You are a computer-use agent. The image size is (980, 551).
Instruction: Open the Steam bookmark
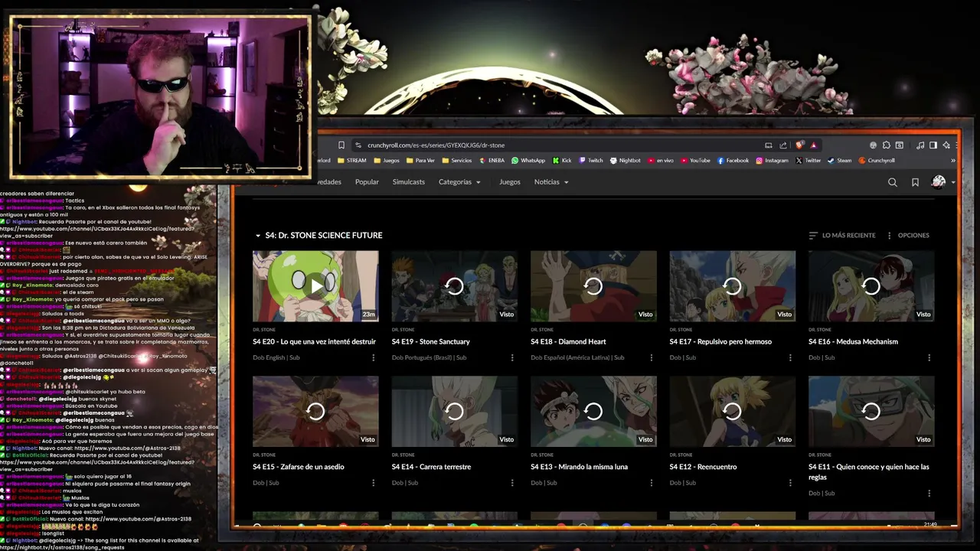point(840,161)
